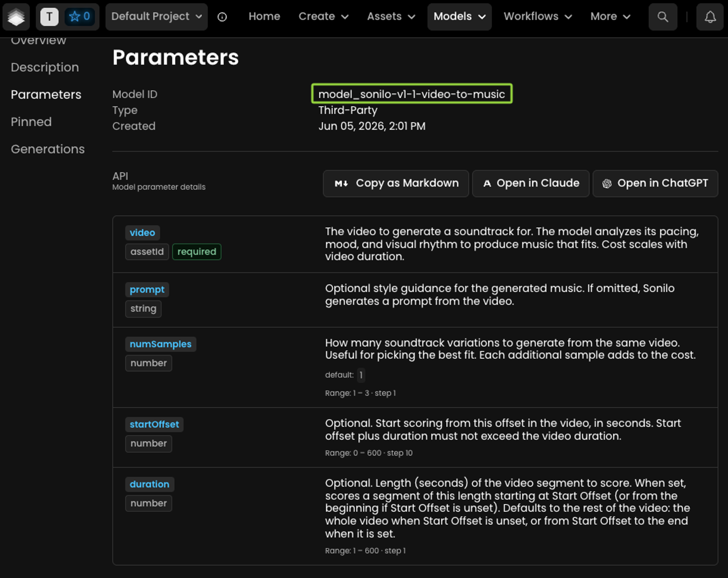Click Open in ChatGPT button
This screenshot has height=578, width=728.
tap(655, 183)
